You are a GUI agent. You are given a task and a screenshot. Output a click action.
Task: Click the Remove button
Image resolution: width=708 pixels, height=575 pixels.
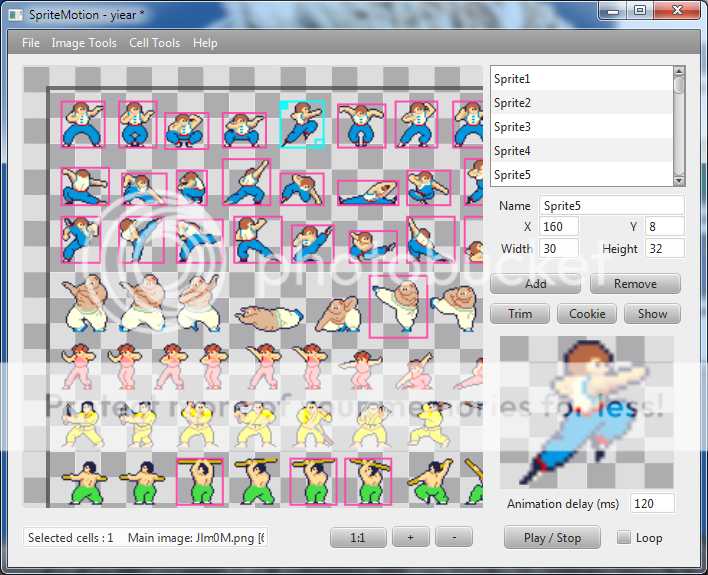point(635,284)
